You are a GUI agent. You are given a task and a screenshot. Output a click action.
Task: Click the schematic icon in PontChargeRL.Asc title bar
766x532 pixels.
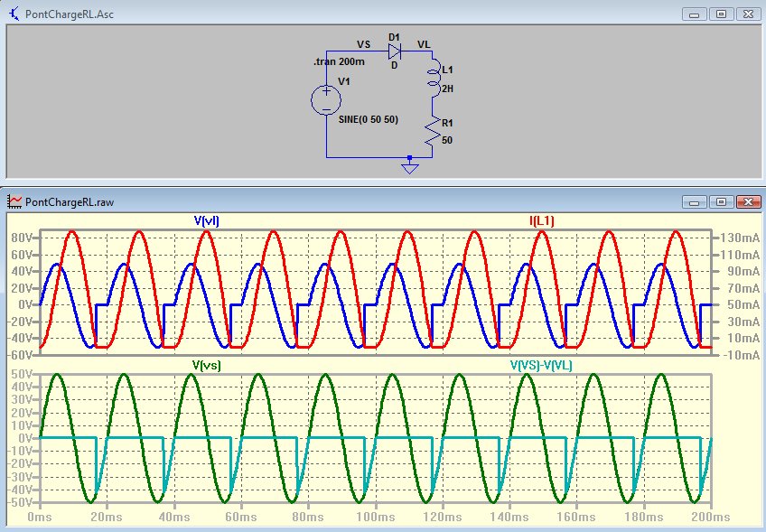[14, 14]
